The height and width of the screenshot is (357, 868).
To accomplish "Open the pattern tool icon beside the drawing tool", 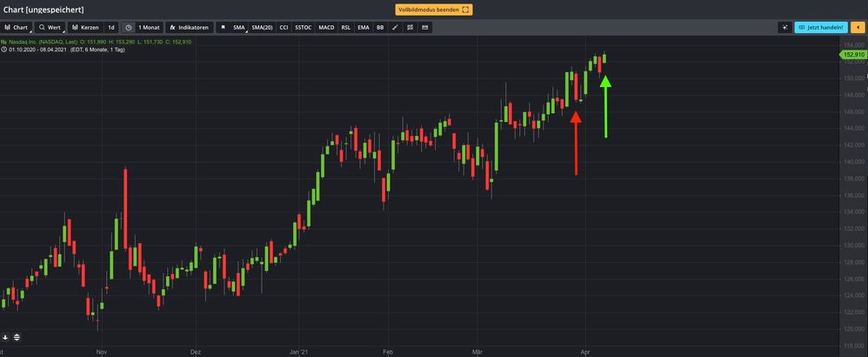I will pos(410,28).
